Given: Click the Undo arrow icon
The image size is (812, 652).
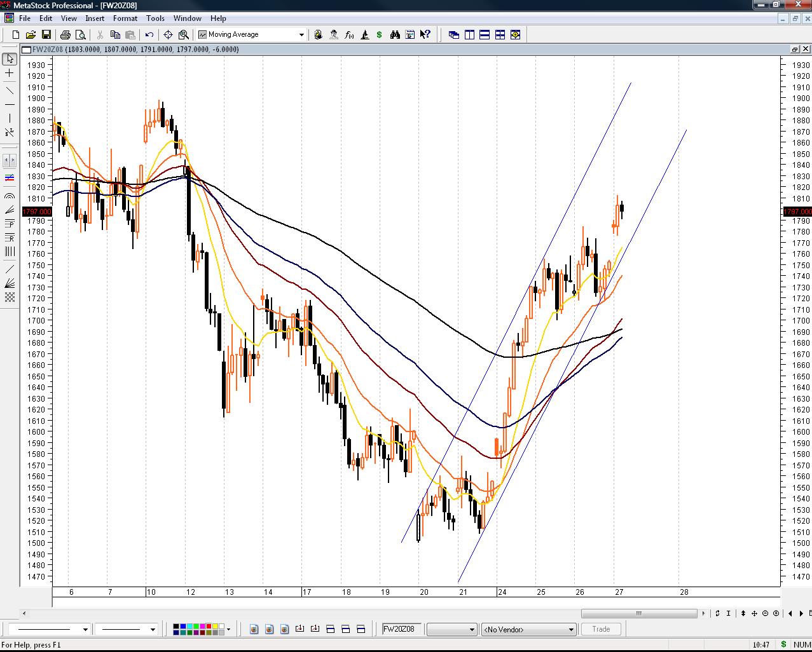Looking at the screenshot, I should pos(149,35).
